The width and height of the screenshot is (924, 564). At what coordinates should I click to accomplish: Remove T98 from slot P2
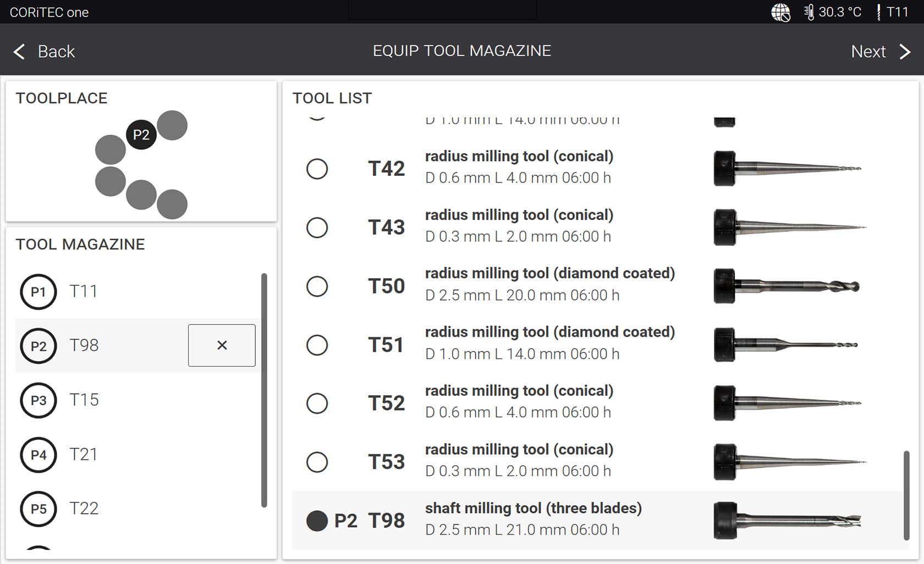click(x=222, y=345)
